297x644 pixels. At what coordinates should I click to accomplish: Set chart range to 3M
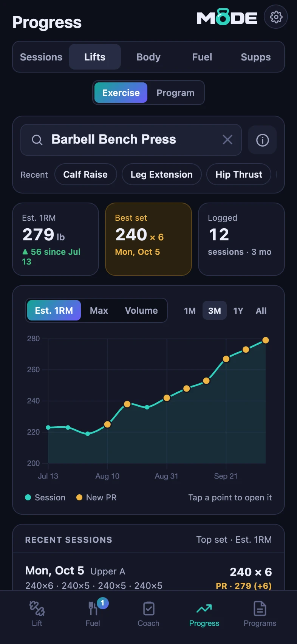point(215,311)
